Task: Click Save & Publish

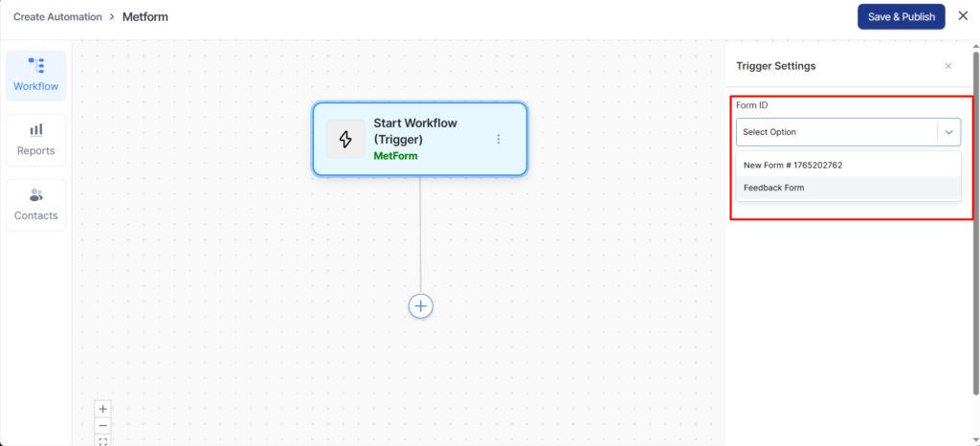Action: point(901,16)
